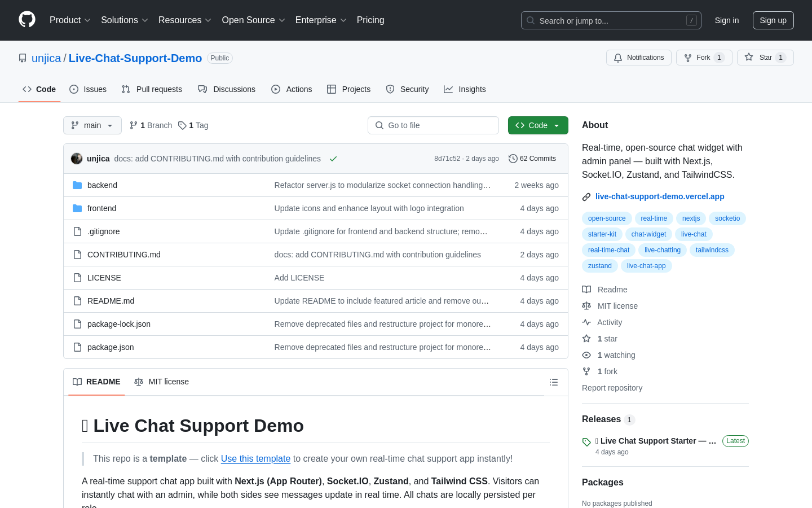
Task: Click the zustand topic tag
Action: tap(600, 266)
